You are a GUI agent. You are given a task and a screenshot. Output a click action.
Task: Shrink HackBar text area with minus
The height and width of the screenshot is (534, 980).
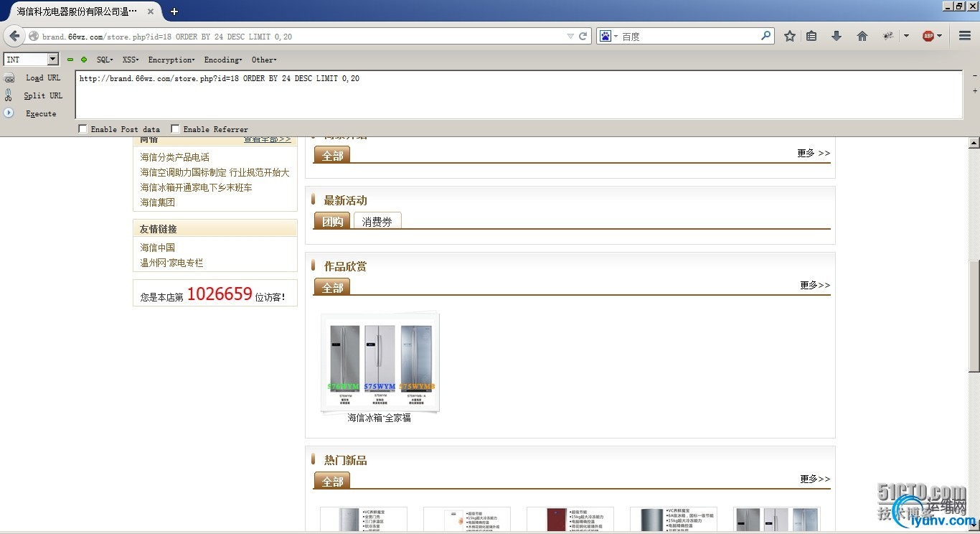point(974,75)
